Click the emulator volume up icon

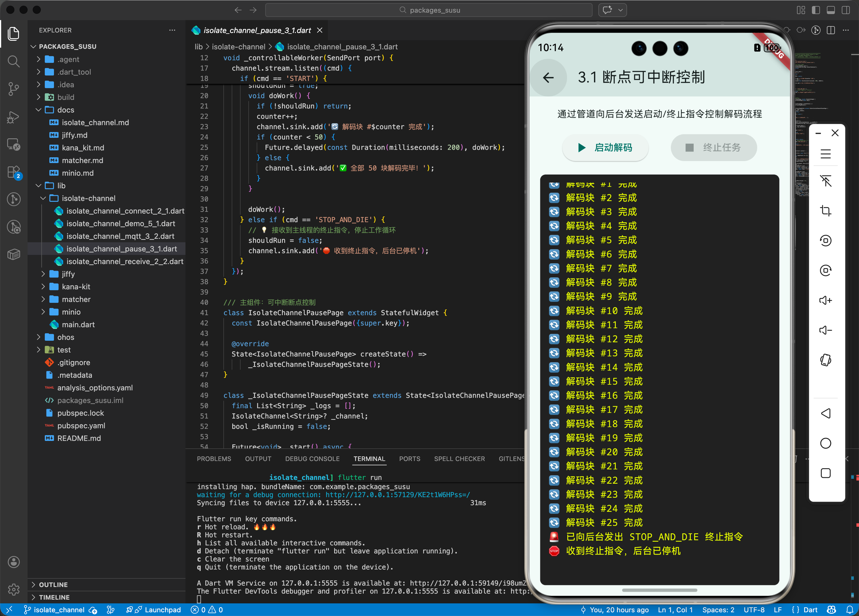coord(825,300)
